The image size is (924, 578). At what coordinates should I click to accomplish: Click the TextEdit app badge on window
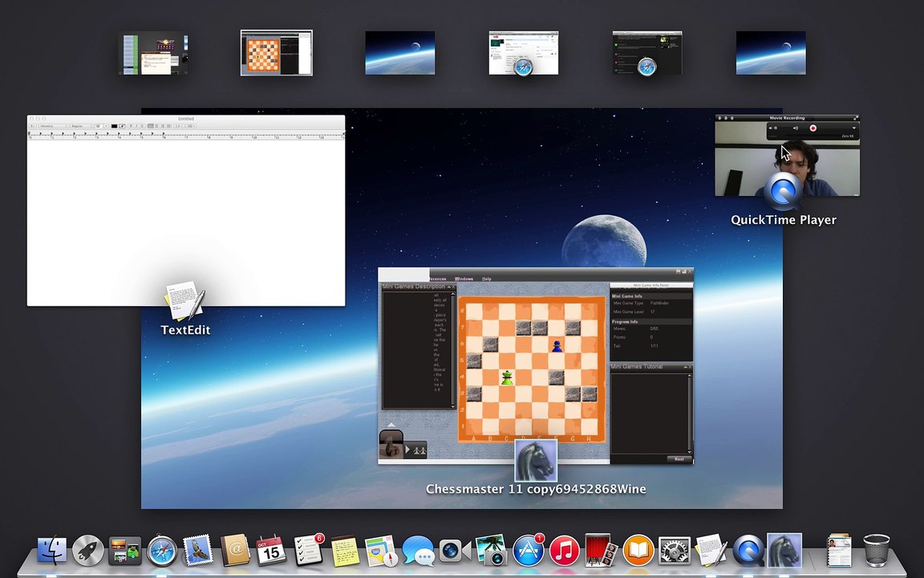click(x=184, y=301)
